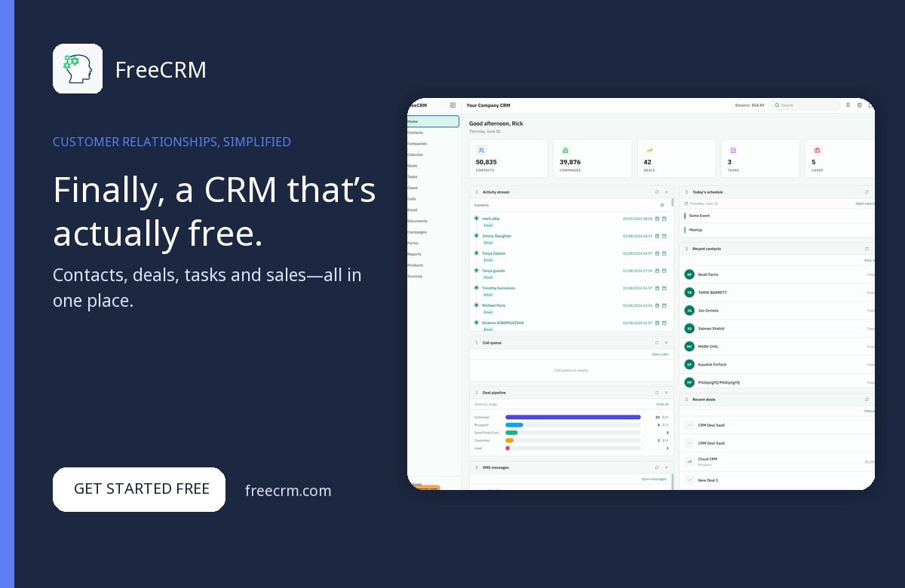Click the green building icon on the Companies card

point(566,150)
